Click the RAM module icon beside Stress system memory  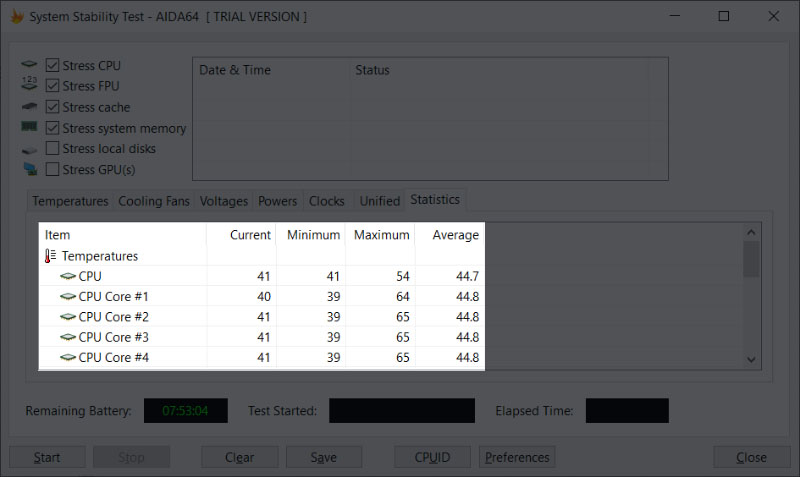point(29,126)
